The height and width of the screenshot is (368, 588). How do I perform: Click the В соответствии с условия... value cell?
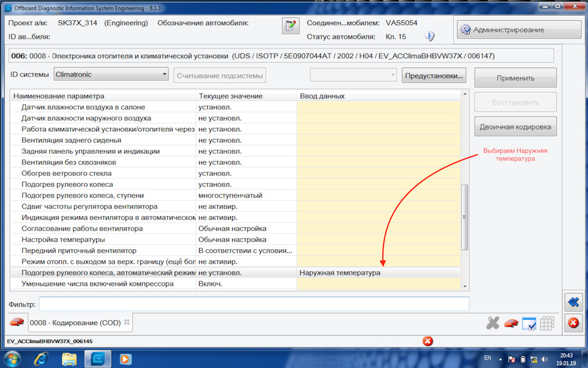tap(246, 250)
